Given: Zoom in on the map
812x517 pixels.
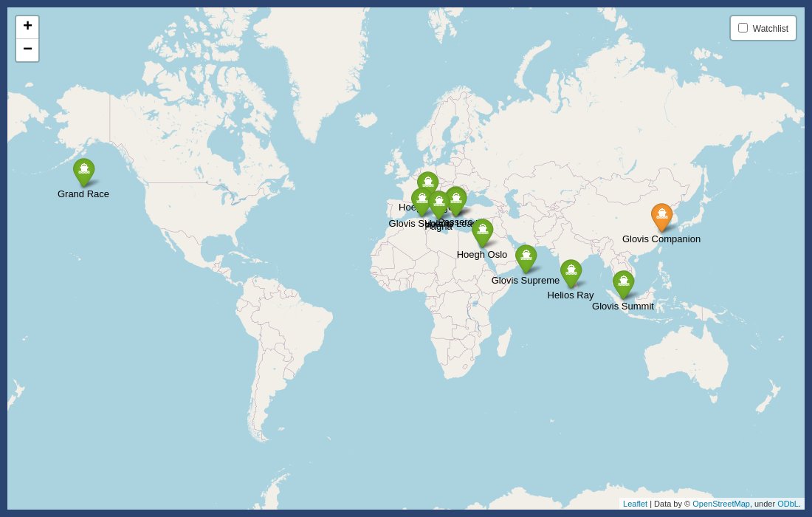Looking at the screenshot, I should pos(27,27).
